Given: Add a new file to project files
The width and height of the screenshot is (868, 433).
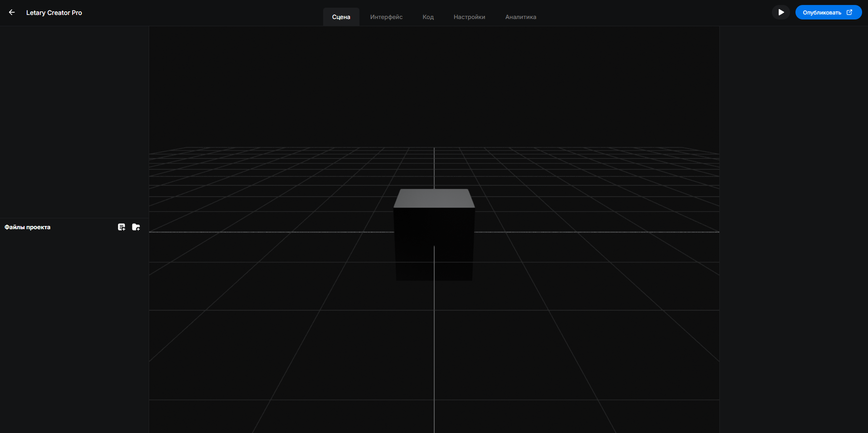Looking at the screenshot, I should tap(121, 227).
